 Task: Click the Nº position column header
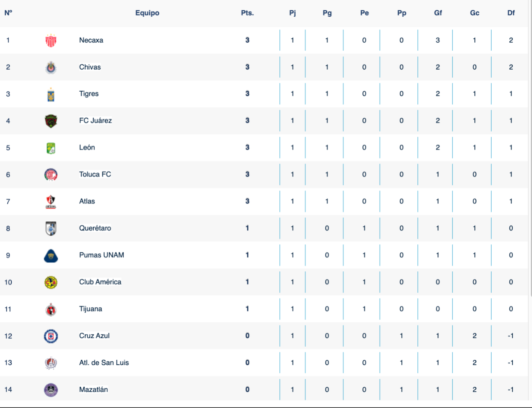click(x=8, y=13)
